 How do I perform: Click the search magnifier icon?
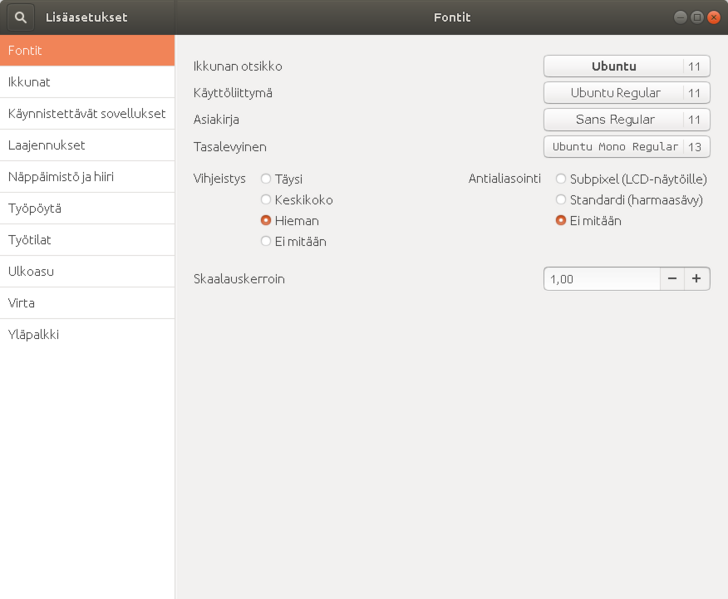coord(20,17)
